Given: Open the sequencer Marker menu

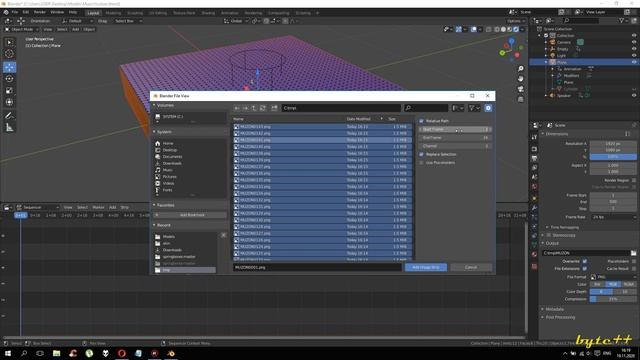Looking at the screenshot, I should (x=98, y=207).
